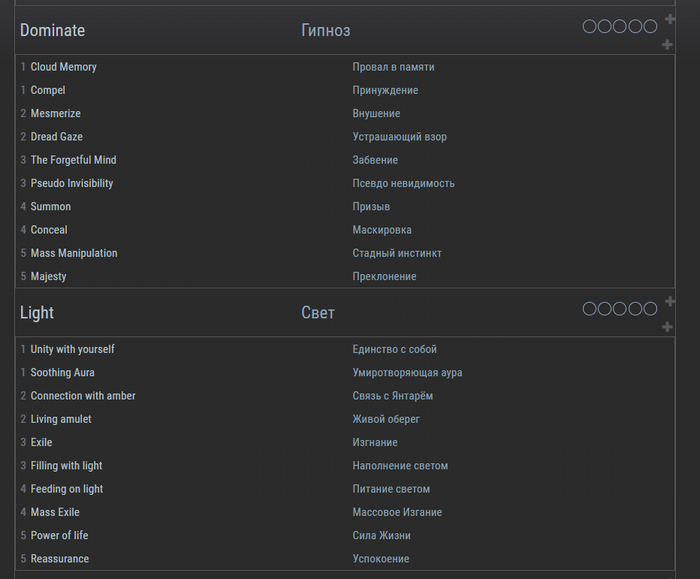Viewport: 700px width, 579px height.
Task: Click the Гипноз translation heading
Action: tap(325, 31)
